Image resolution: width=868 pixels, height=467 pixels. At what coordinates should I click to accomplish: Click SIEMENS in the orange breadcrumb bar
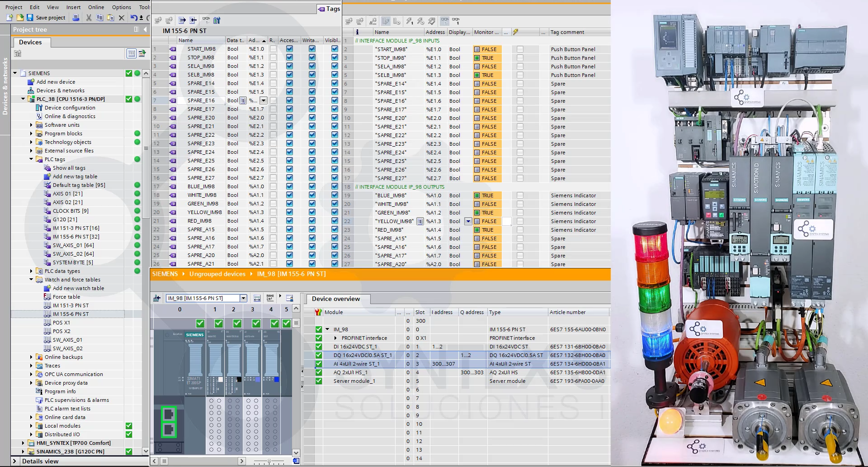[165, 274]
